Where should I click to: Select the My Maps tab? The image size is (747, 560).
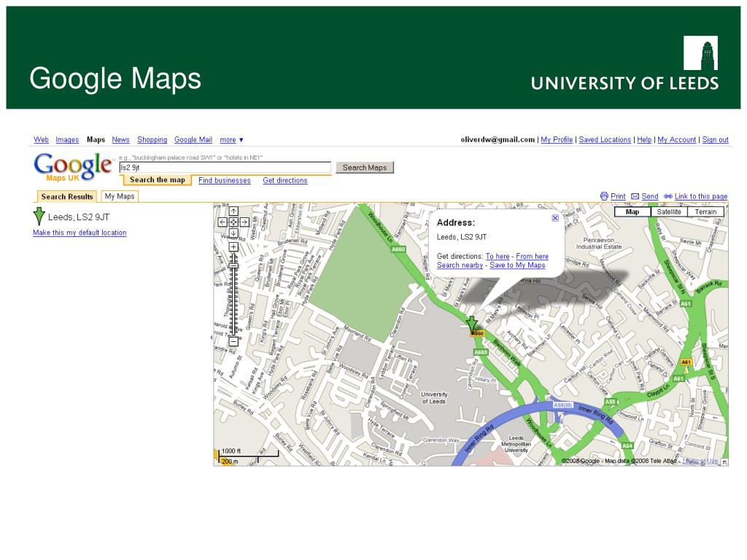(120, 196)
